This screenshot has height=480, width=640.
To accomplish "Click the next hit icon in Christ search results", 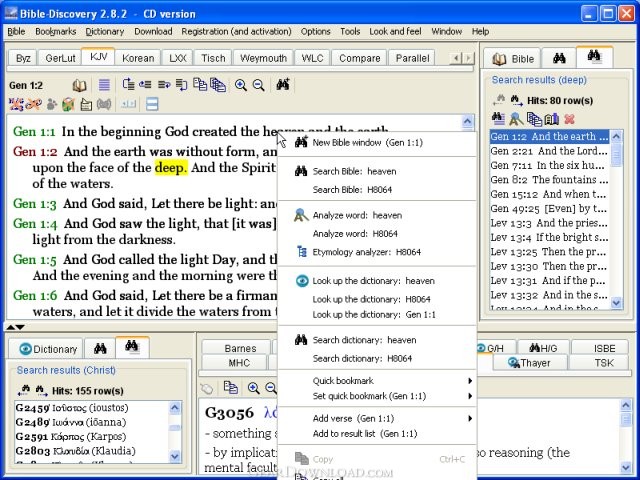I will pyautogui.click(x=42, y=390).
